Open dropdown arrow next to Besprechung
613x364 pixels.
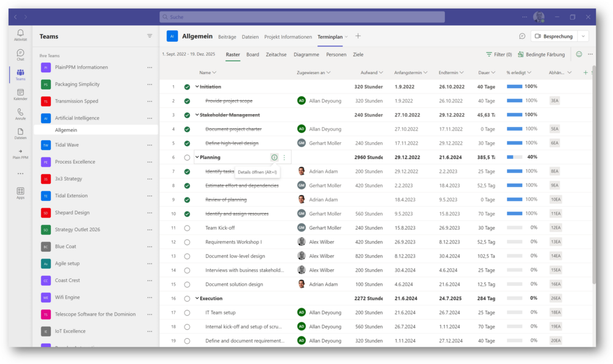tap(583, 36)
